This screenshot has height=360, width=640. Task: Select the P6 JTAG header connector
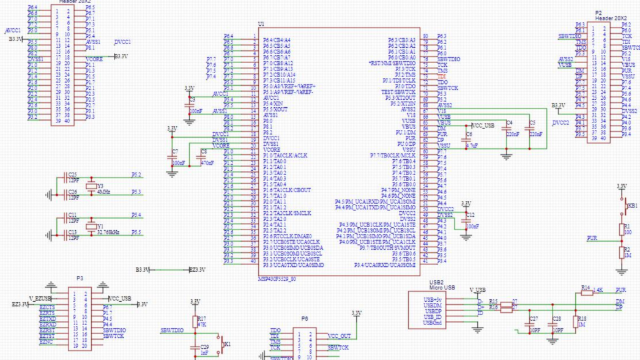[x=304, y=344]
